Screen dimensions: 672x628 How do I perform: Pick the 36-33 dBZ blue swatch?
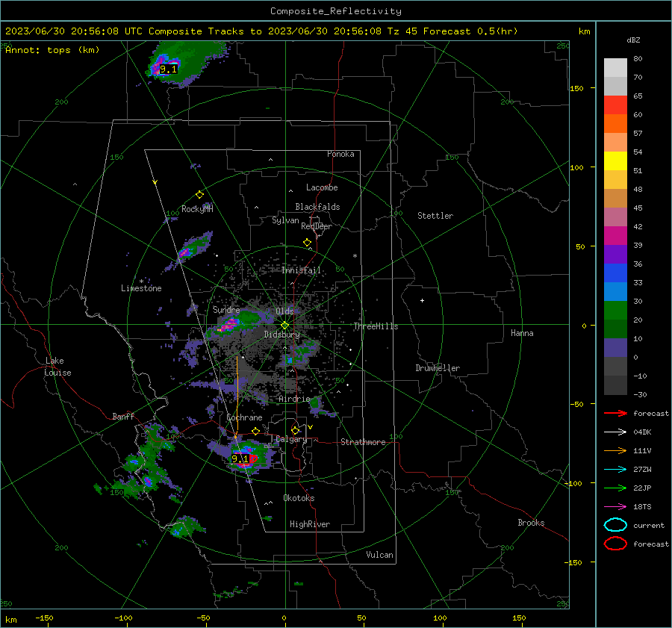[615, 273]
